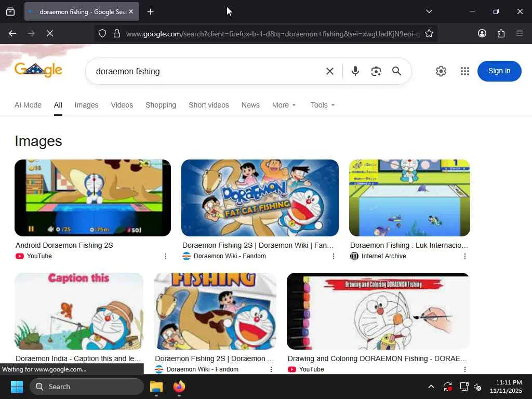Switch to Images results tab
The width and height of the screenshot is (532, 399).
click(86, 105)
